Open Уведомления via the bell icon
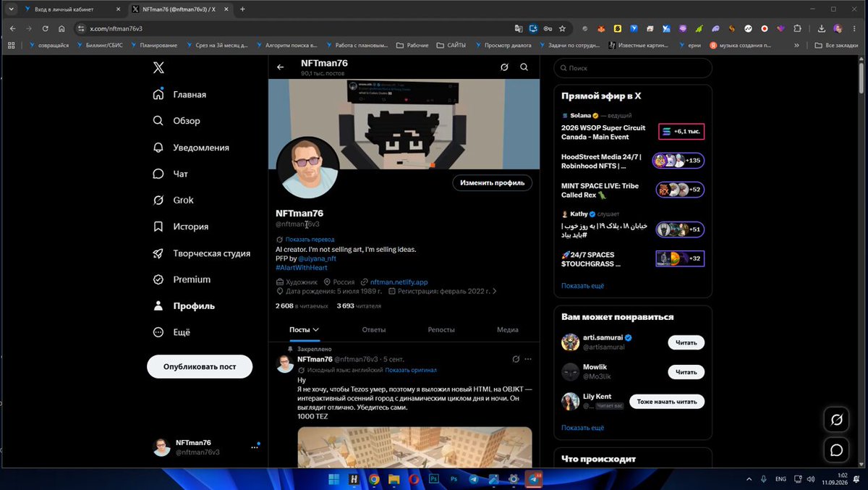This screenshot has height=490, width=868. [158, 148]
